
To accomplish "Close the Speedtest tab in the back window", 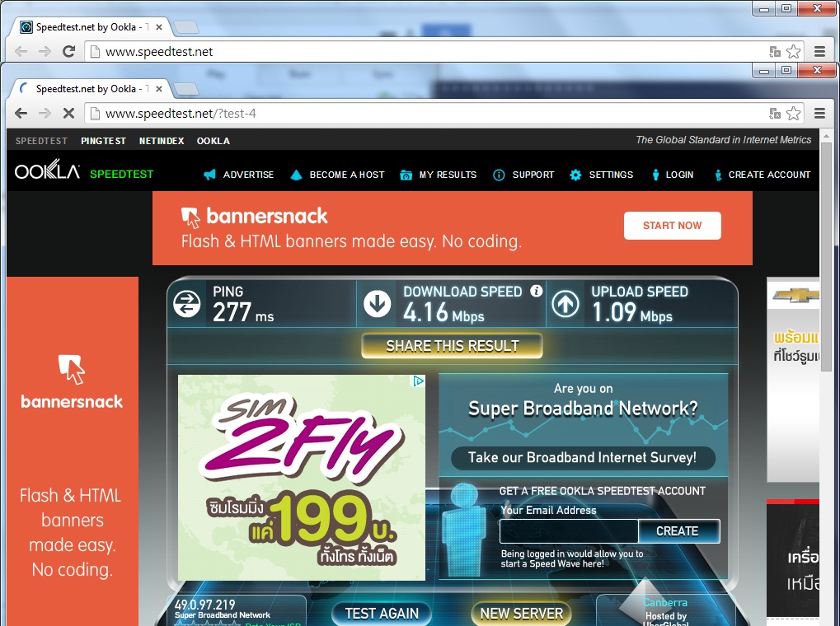I will [158, 27].
